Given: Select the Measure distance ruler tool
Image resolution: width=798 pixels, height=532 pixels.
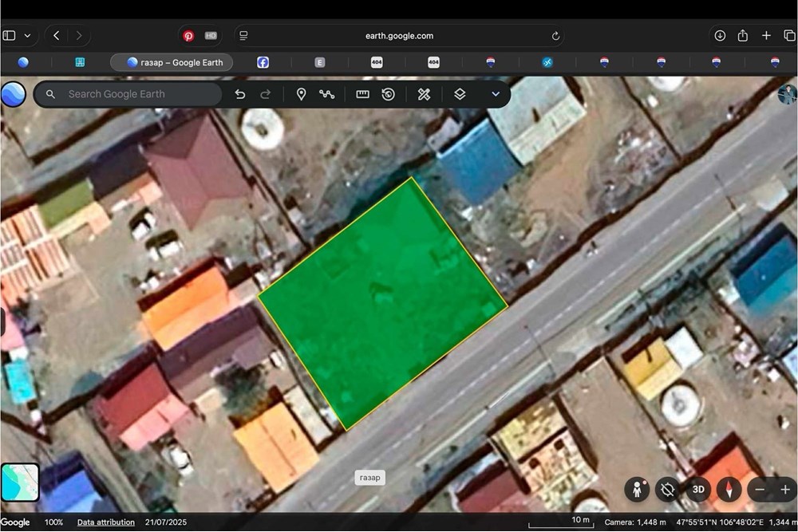Looking at the screenshot, I should coord(362,94).
